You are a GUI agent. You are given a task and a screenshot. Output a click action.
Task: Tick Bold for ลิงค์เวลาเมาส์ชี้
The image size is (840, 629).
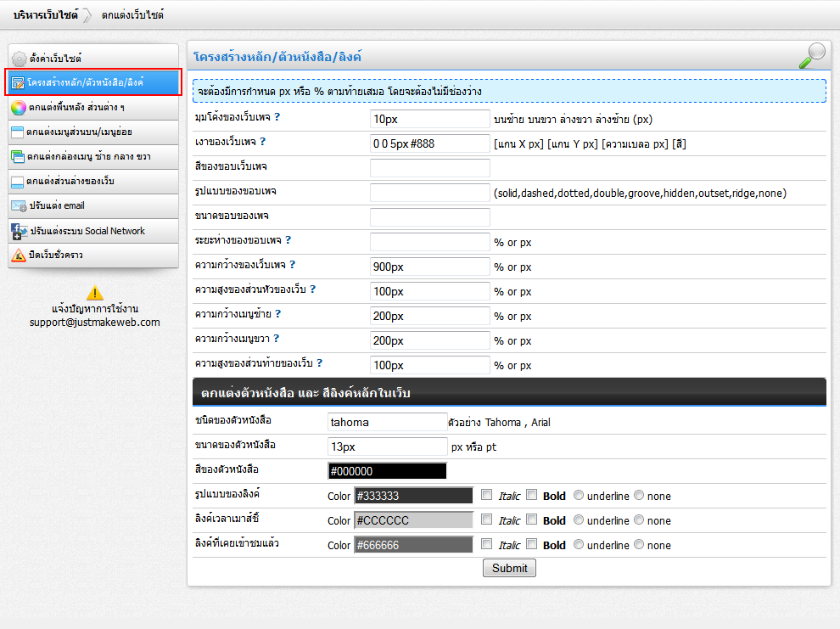coord(531,519)
